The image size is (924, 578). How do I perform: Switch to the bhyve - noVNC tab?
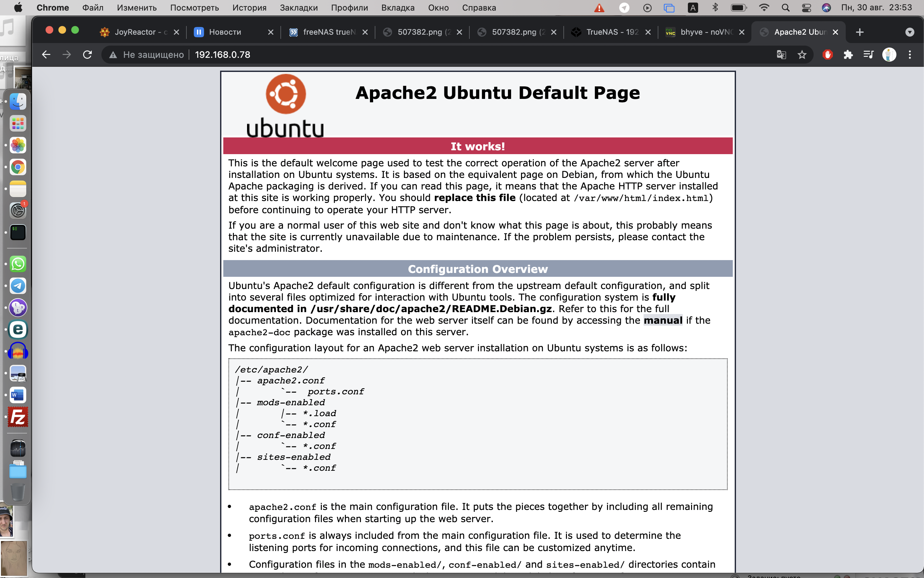pos(705,32)
